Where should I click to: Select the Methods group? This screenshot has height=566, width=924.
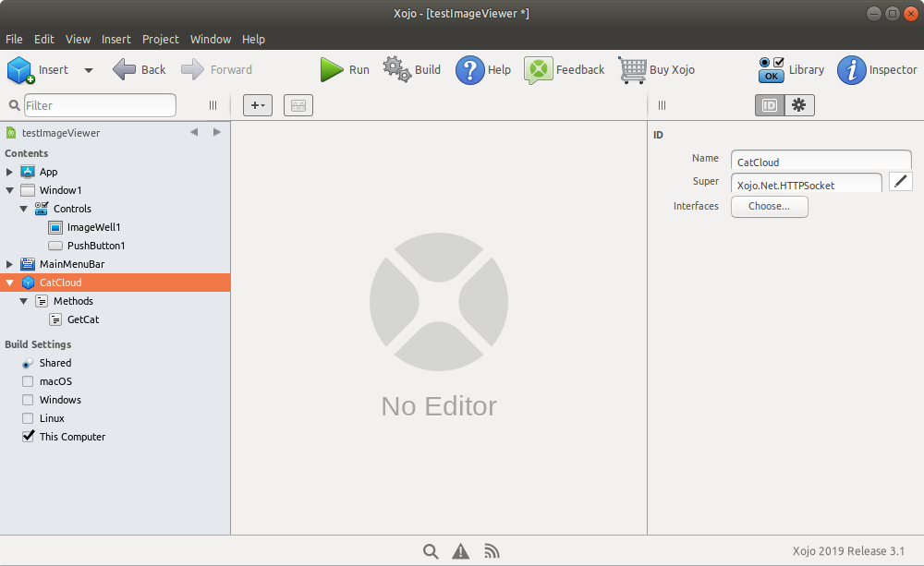pyautogui.click(x=73, y=301)
